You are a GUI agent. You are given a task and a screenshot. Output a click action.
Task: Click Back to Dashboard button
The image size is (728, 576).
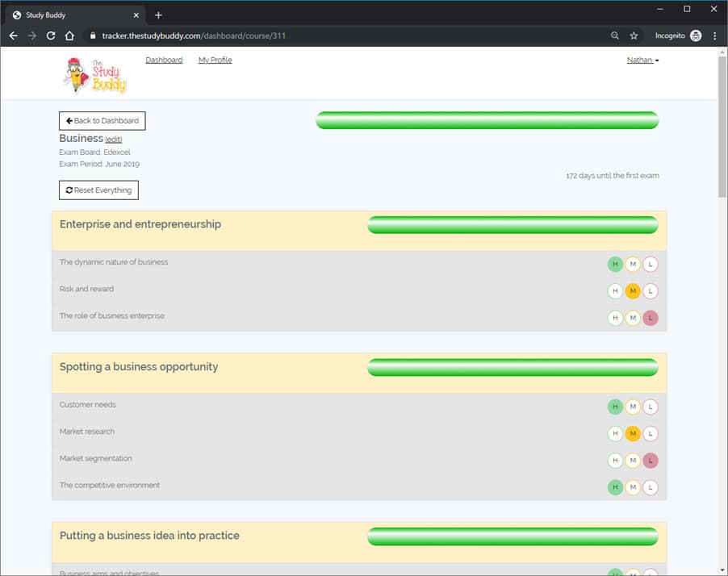coord(103,121)
